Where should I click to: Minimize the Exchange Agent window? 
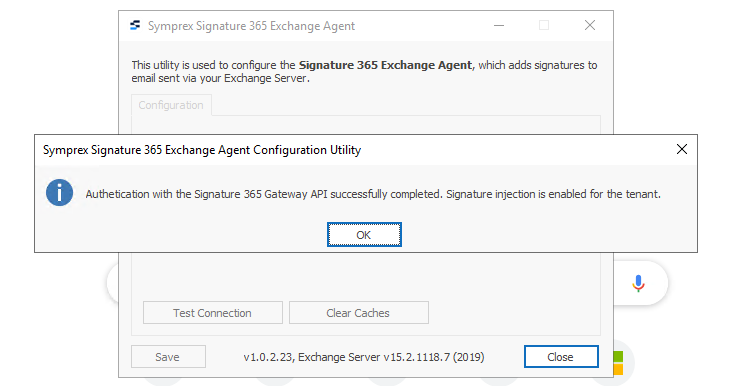(499, 26)
